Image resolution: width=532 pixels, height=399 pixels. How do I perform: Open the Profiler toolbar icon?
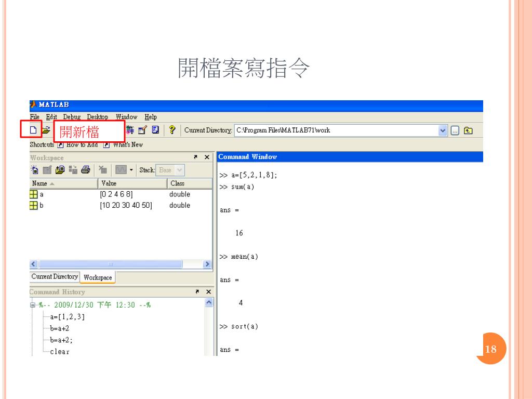(x=155, y=130)
